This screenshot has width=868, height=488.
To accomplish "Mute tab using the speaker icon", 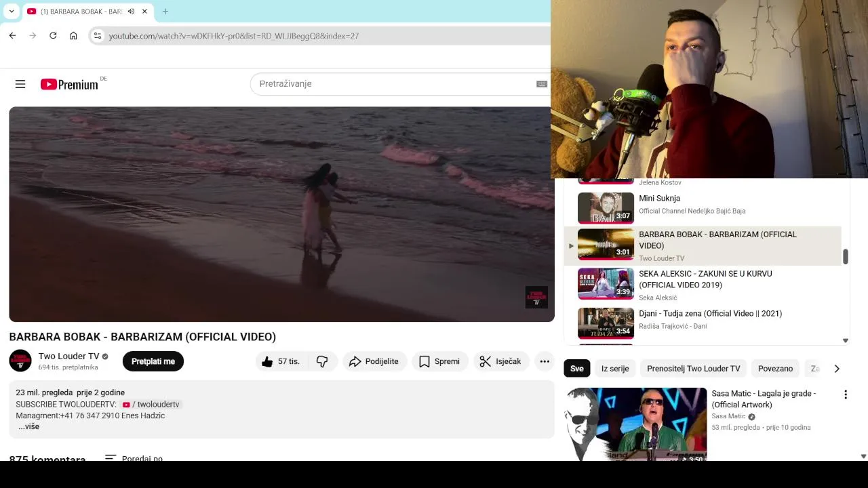I will pyautogui.click(x=131, y=12).
